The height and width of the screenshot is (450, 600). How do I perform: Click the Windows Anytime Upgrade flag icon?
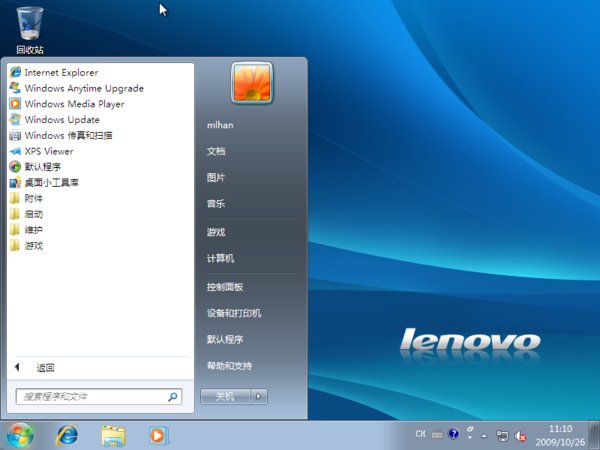point(15,88)
